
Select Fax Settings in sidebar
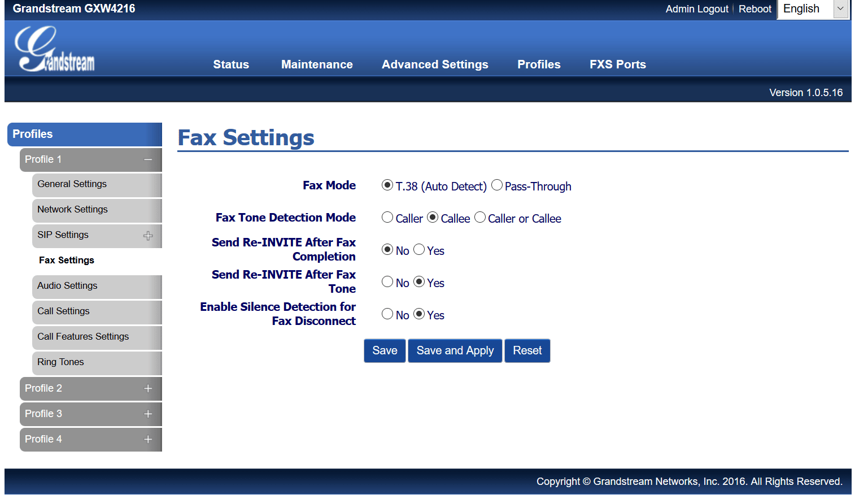pos(67,261)
